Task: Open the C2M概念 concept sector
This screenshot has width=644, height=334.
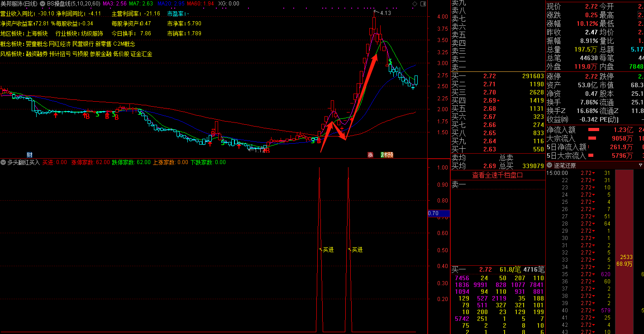Action: [x=124, y=44]
